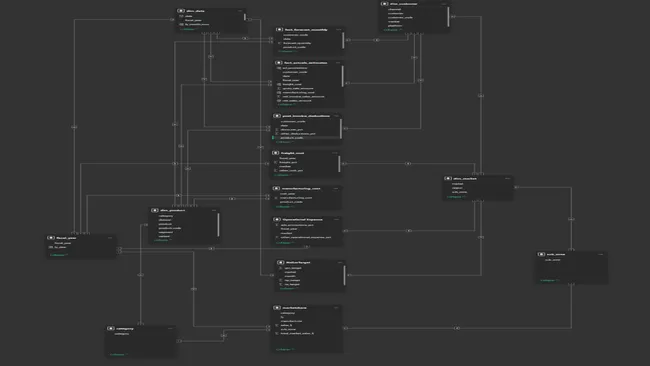This screenshot has height=366, width=650.
Task: Collapse the dim_customer table card
Action: coord(393,30)
